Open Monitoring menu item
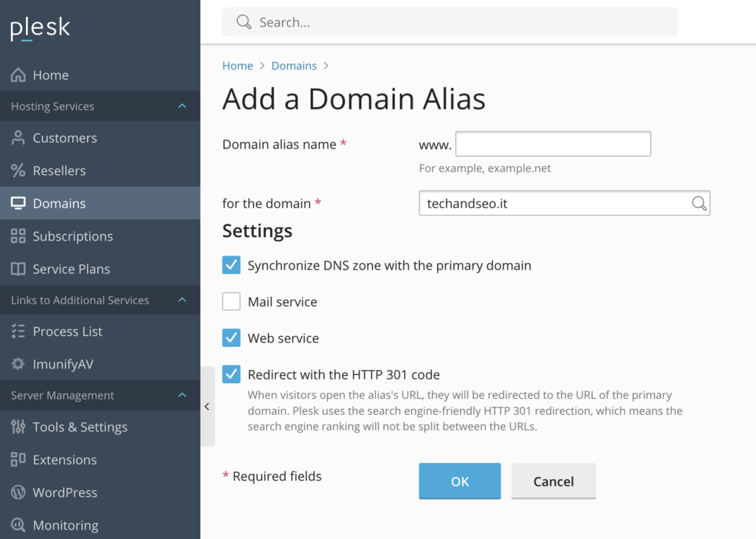 pyautogui.click(x=100, y=524)
